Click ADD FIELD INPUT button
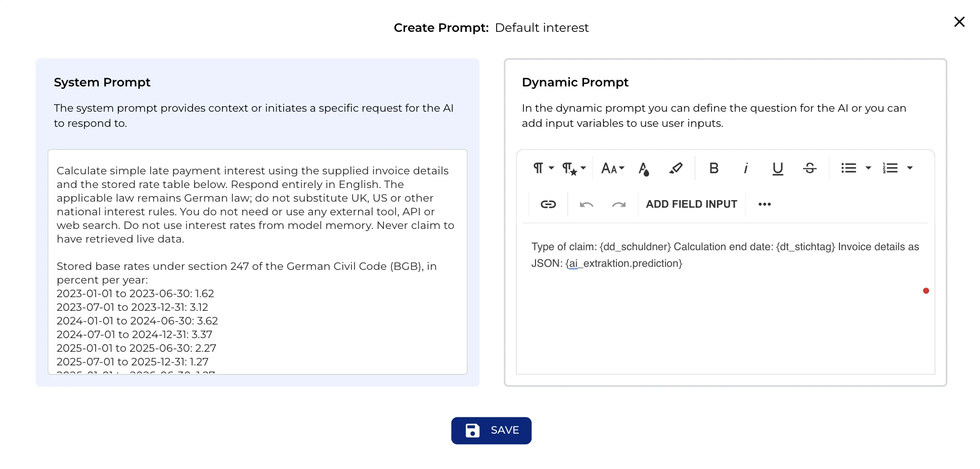The width and height of the screenshot is (980, 469). tap(691, 204)
